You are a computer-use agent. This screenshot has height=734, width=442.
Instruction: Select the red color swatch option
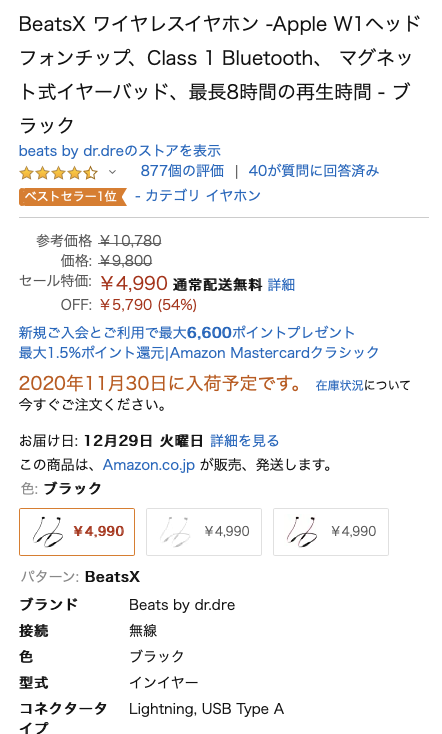pyautogui.click(x=331, y=532)
